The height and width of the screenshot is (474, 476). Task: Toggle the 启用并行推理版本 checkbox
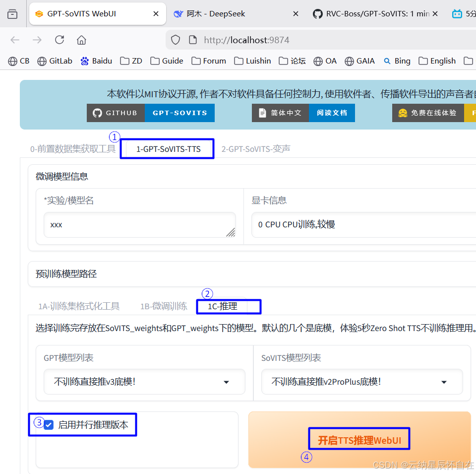(x=49, y=425)
